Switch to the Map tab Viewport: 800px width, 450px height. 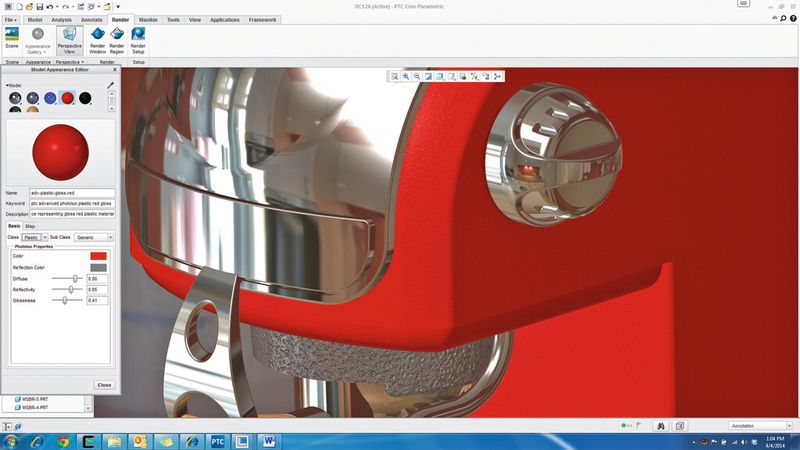point(30,226)
